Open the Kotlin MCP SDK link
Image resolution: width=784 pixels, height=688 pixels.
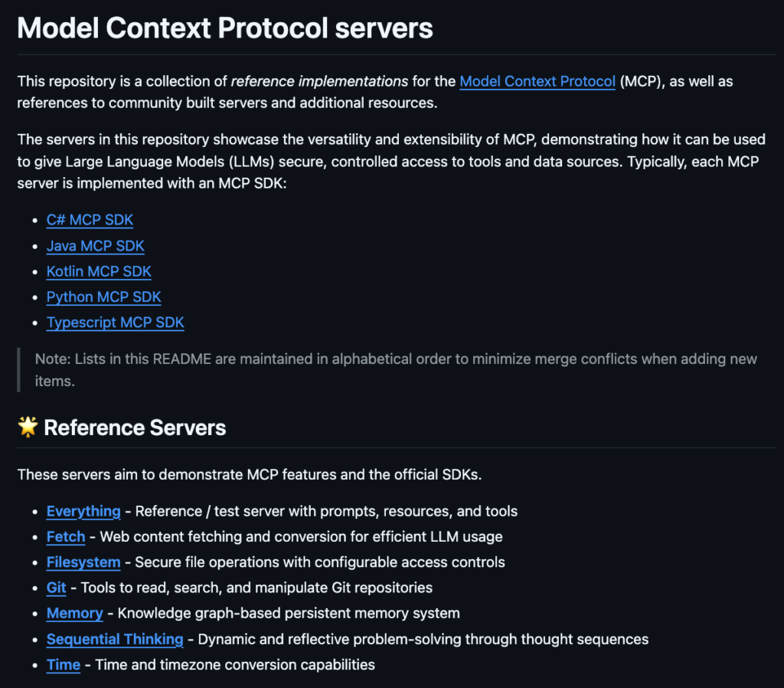pyautogui.click(x=99, y=271)
